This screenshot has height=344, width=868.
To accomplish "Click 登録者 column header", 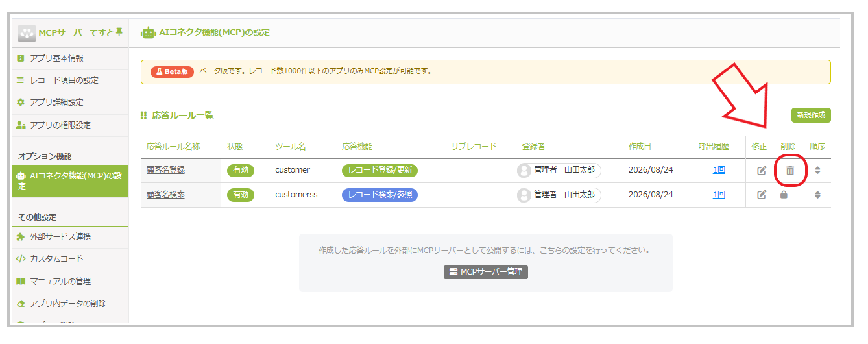I will point(533,147).
